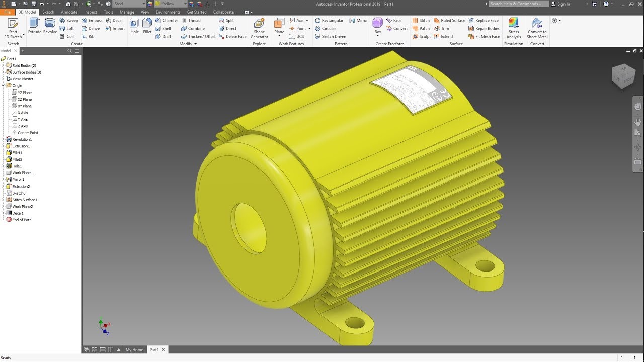The height and width of the screenshot is (362, 644).
Task: Expand the Extrusion2 feature node
Action: [3, 186]
